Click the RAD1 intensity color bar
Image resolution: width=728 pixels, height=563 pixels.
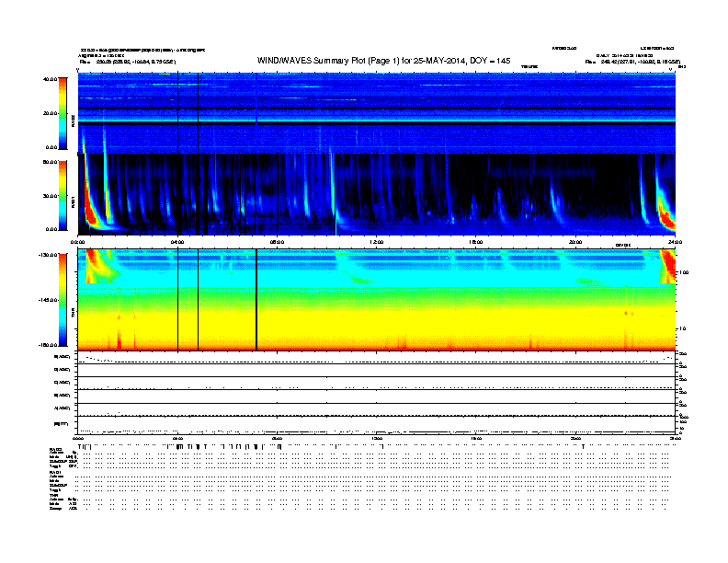click(x=63, y=196)
